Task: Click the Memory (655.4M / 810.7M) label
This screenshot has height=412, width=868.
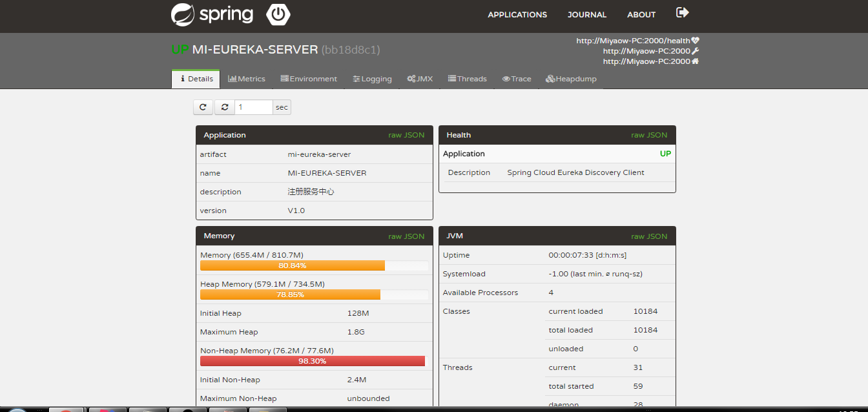Action: point(252,255)
